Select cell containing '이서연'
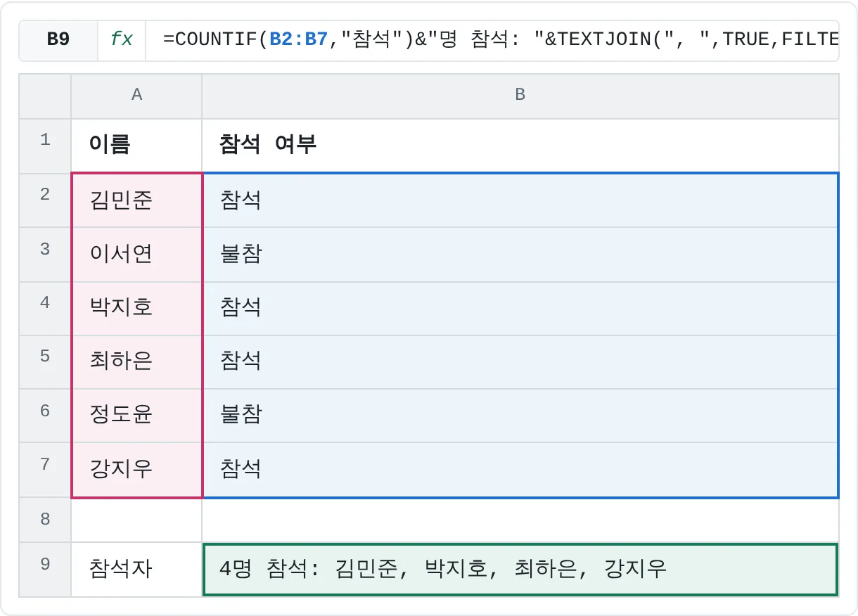 coord(136,254)
